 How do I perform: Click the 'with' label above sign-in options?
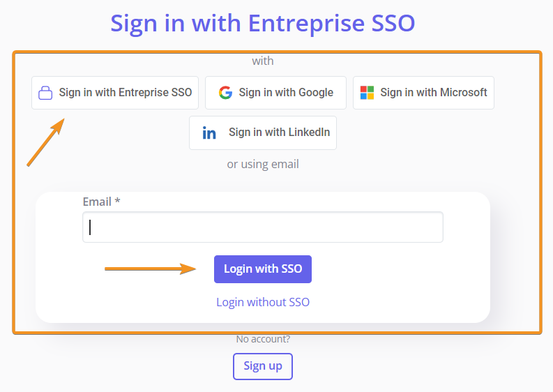pyautogui.click(x=263, y=61)
